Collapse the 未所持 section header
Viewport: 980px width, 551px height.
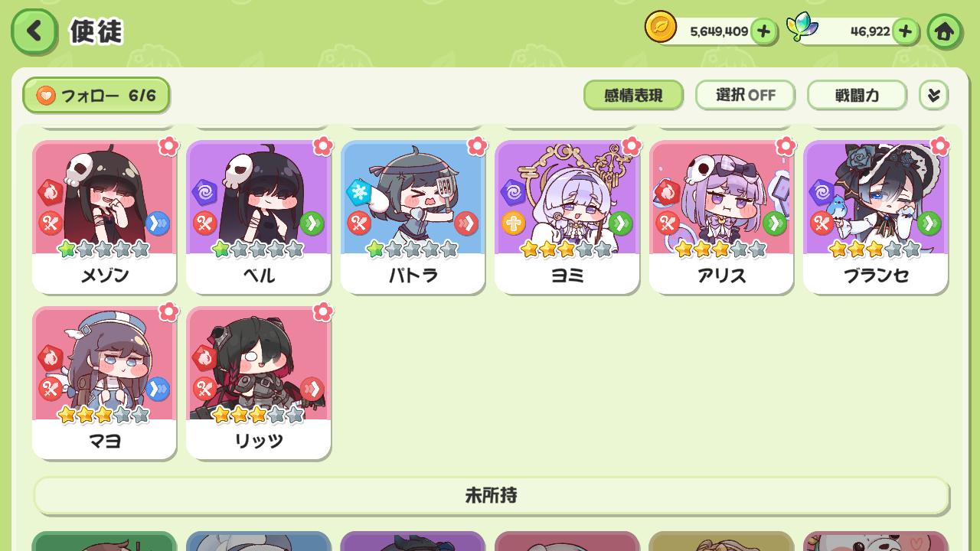(x=491, y=495)
